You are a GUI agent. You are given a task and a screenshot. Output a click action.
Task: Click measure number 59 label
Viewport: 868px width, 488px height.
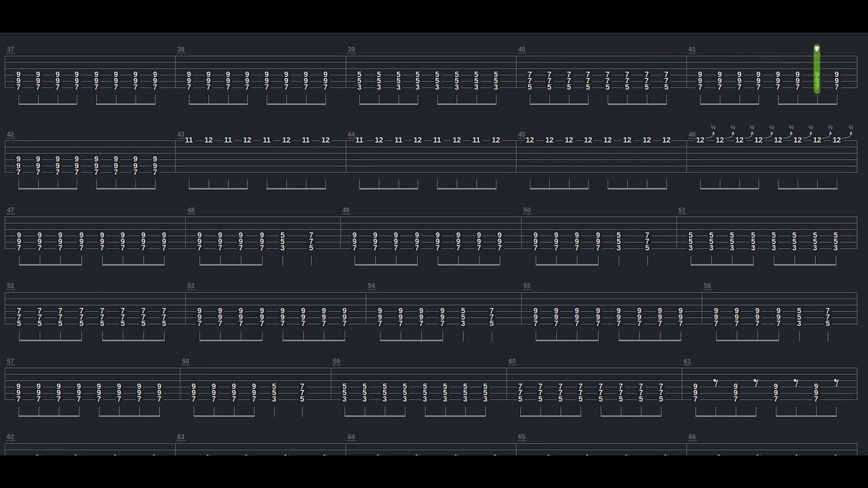[336, 362]
